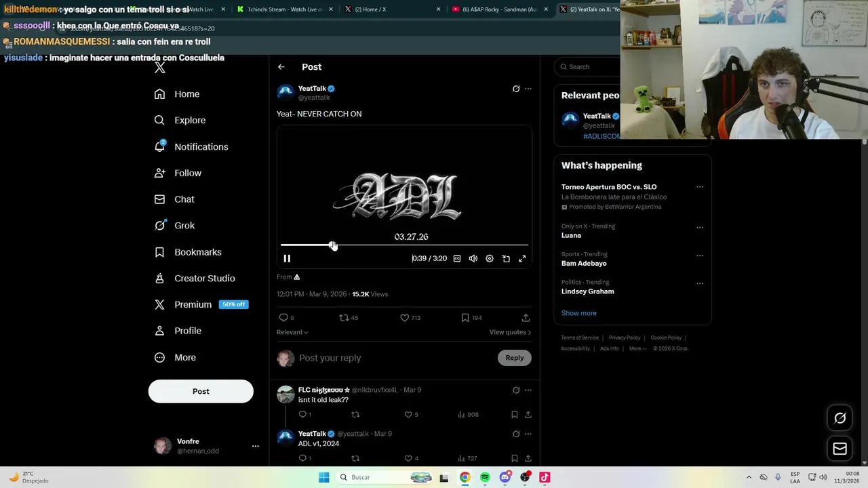The width and height of the screenshot is (868, 488).
Task: Open Follow in sidebar
Action: (178, 174)
